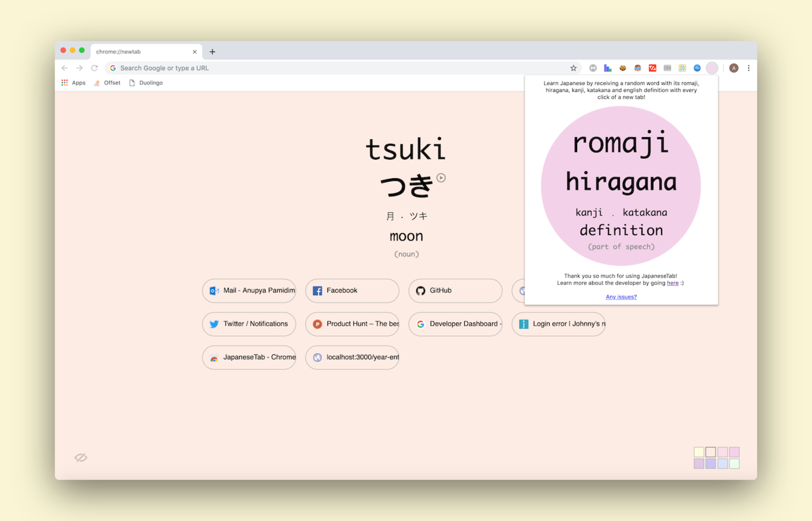812x521 pixels.
Task: Choose the mint green background swatch
Action: tap(734, 463)
